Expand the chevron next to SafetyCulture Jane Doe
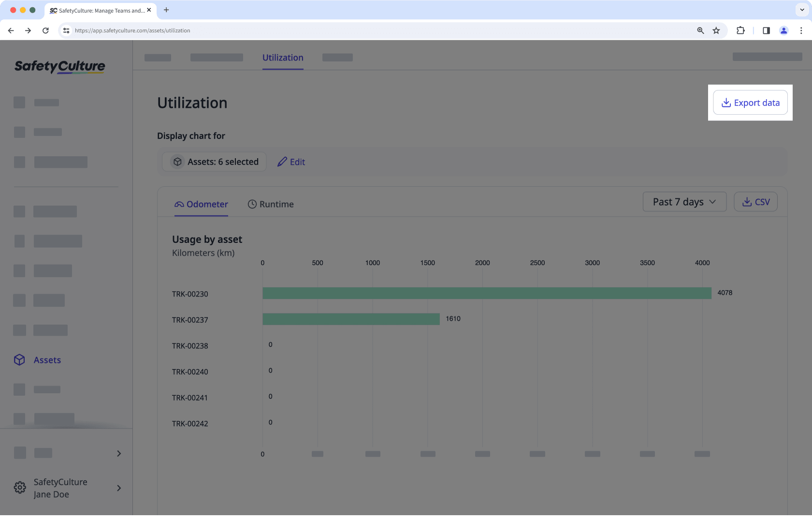The width and height of the screenshot is (812, 521). pyautogui.click(x=118, y=488)
